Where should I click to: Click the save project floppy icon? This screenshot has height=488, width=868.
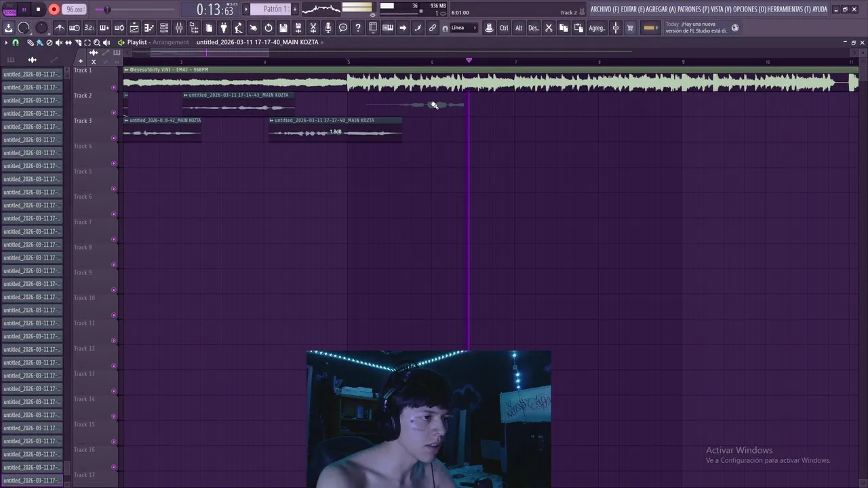[283, 28]
